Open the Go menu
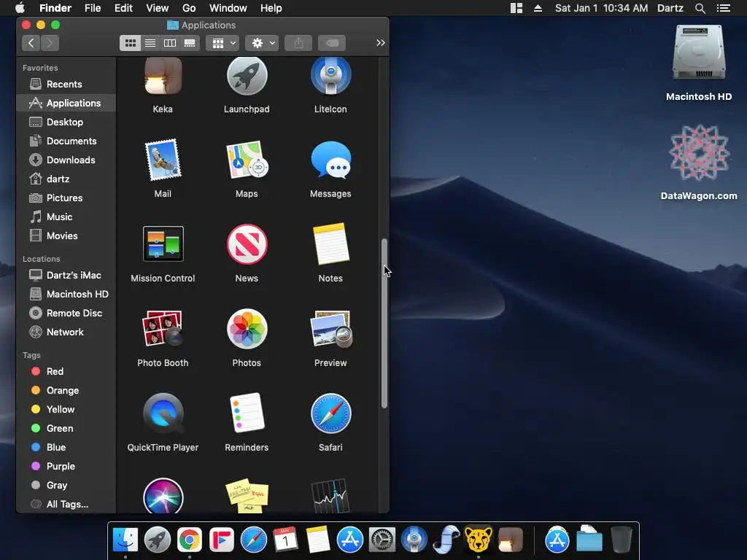The height and width of the screenshot is (560, 747). (x=189, y=8)
